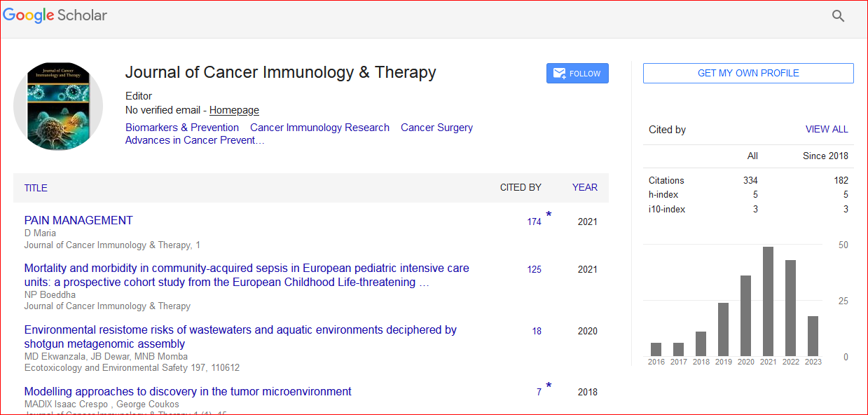
Task: Sort articles by Cited By header
Action: tap(520, 187)
